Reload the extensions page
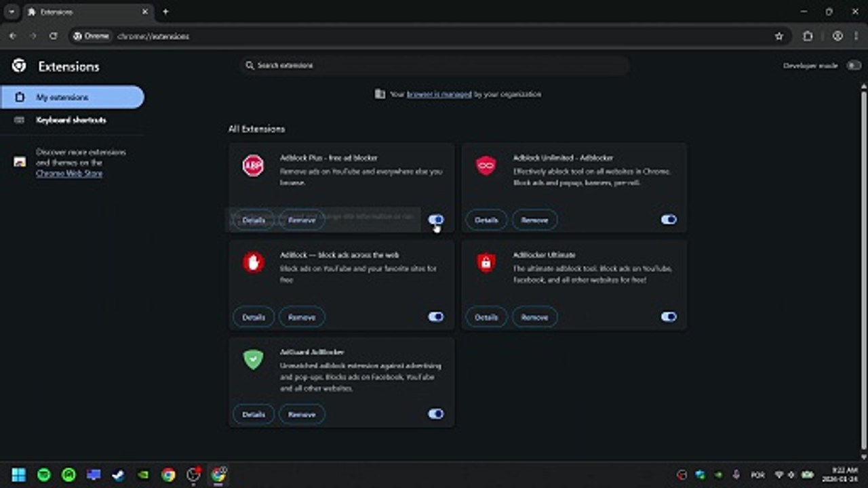Viewport: 868px width, 488px height. [x=53, y=36]
